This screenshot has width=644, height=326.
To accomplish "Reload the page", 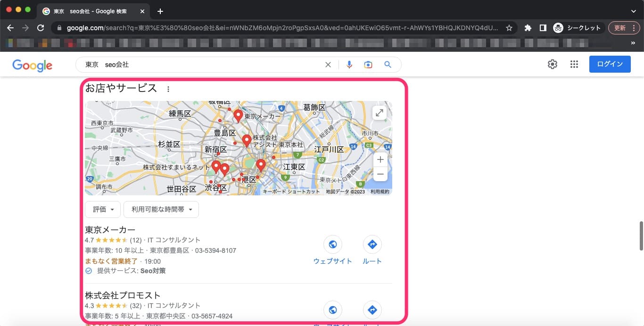I will click(41, 28).
